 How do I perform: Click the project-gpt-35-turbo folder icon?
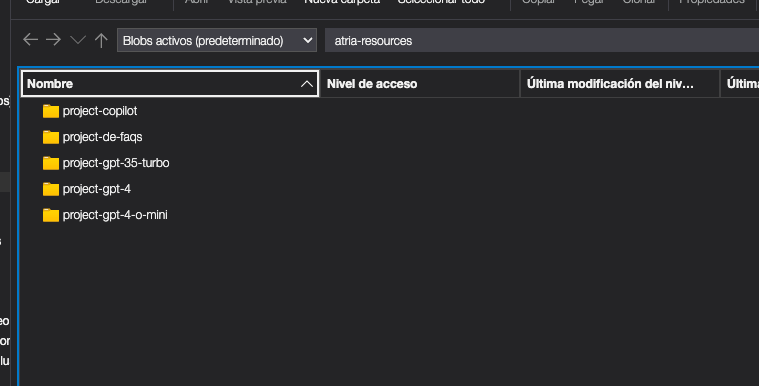(x=51, y=163)
